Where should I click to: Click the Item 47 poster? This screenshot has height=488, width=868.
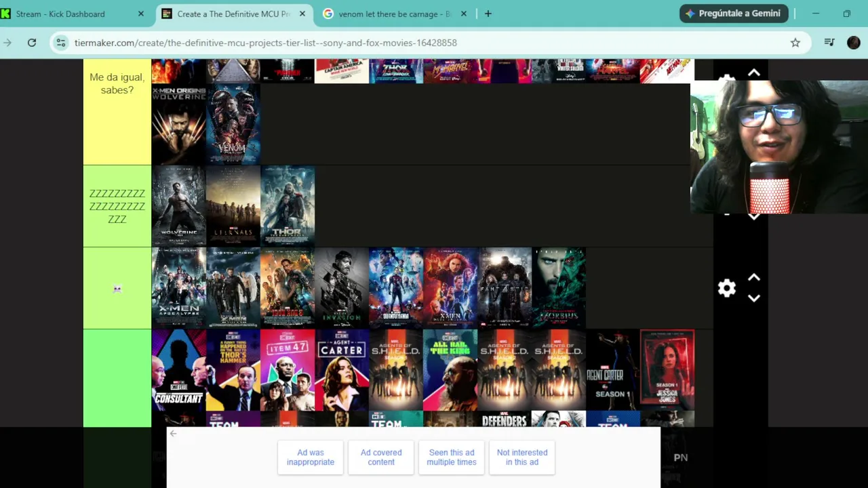tap(288, 370)
